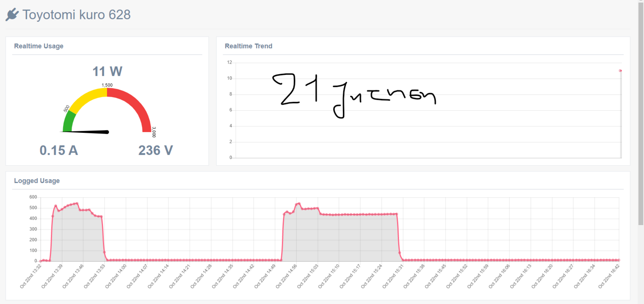
Task: Click the Oct 22nd 14:28 axis label
Action: click(x=201, y=276)
